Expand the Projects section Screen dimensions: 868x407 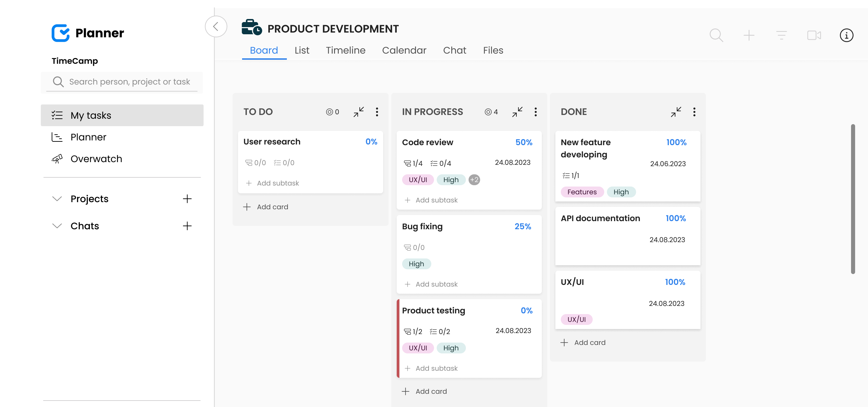[57, 199]
